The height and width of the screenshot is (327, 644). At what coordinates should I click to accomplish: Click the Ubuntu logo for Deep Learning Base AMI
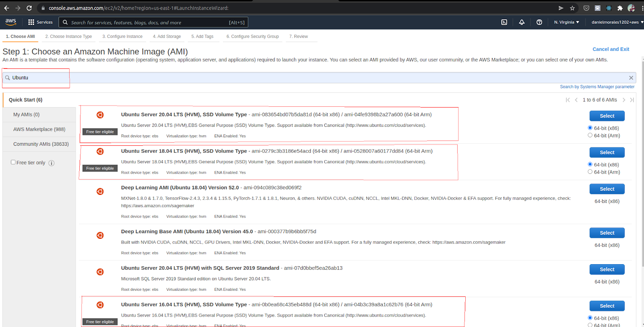point(100,235)
